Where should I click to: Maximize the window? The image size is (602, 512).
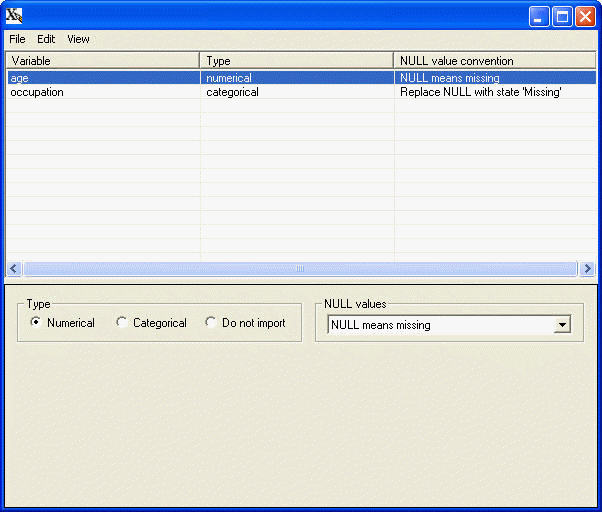(562, 16)
